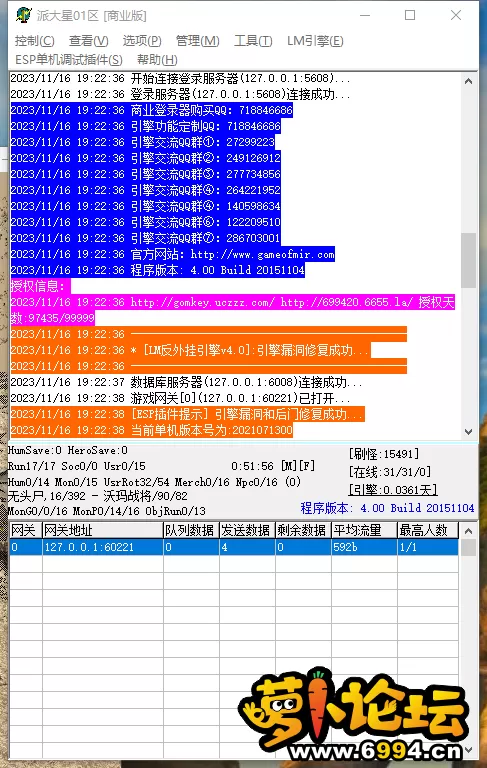Click log line 引擎漏洞修复成功
Viewport: 487px width, 768px height.
[x=191, y=350]
